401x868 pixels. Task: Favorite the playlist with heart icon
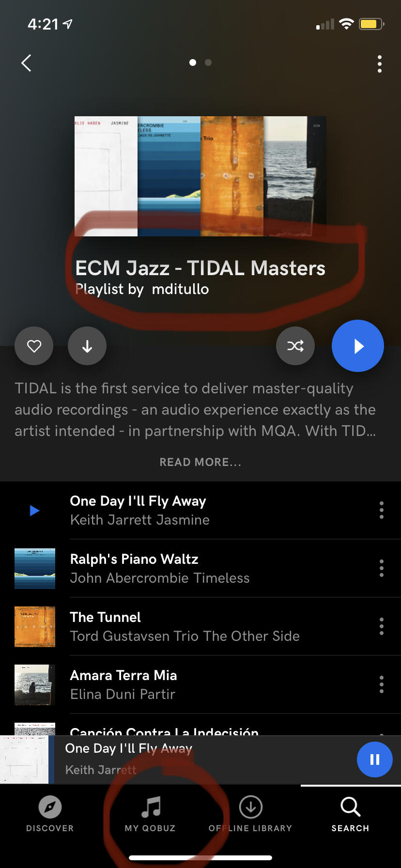coord(34,346)
